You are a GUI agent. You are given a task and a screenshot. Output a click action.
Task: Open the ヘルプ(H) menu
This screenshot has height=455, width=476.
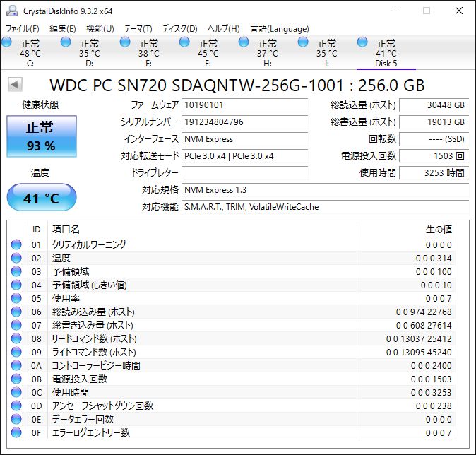point(224,28)
